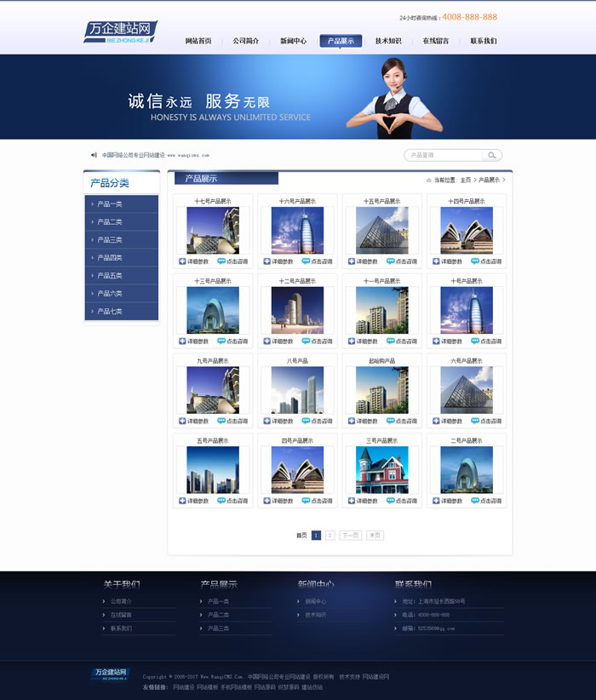Open 技术知识 navigation item
596x700 pixels.
tap(388, 41)
